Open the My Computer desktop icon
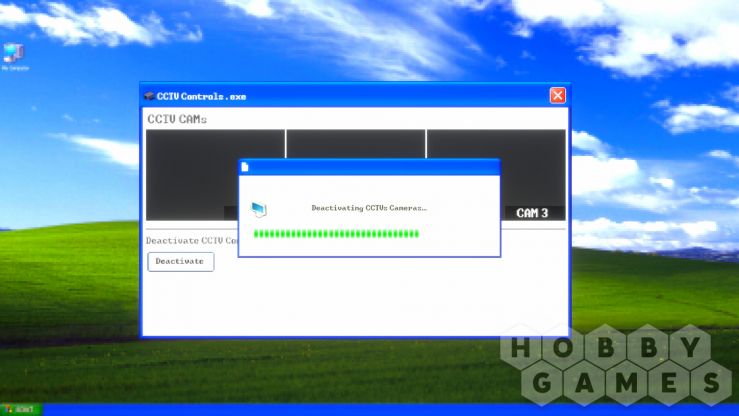The height and width of the screenshot is (416, 739). coord(14,57)
